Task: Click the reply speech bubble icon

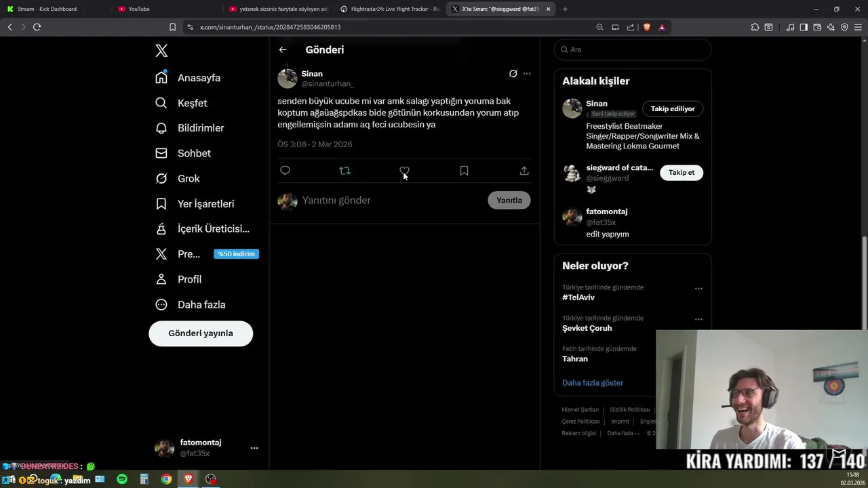Action: tap(285, 171)
